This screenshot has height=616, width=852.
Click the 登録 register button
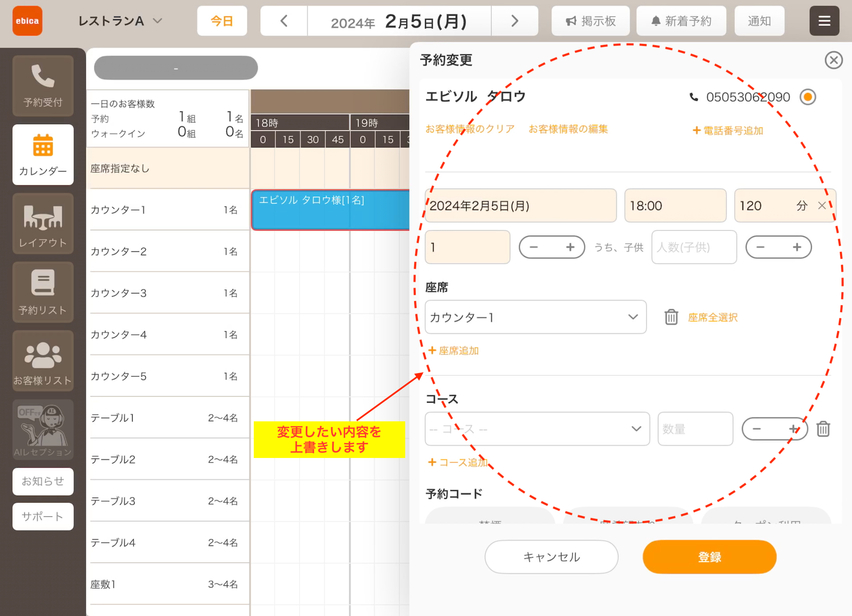[709, 557]
